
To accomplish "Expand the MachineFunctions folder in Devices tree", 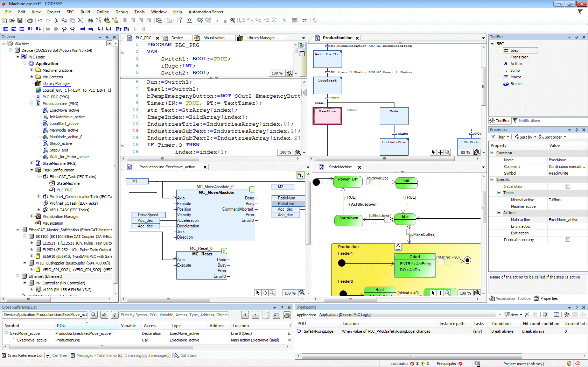I will (x=32, y=70).
